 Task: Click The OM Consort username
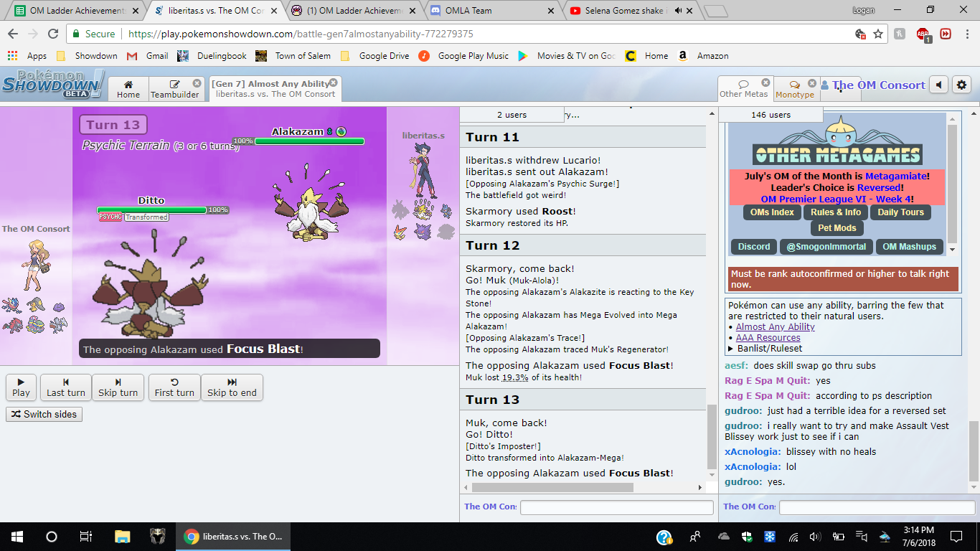pyautogui.click(x=879, y=85)
